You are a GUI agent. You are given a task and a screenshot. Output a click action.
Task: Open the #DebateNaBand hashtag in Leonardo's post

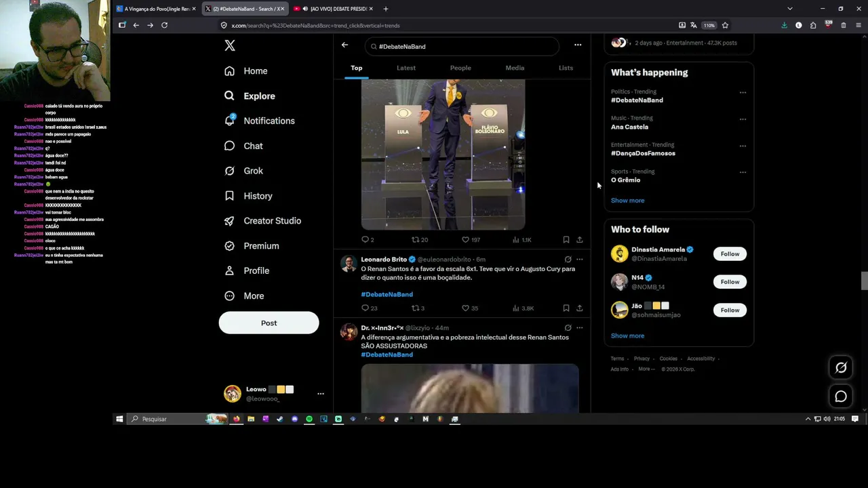[x=387, y=294]
